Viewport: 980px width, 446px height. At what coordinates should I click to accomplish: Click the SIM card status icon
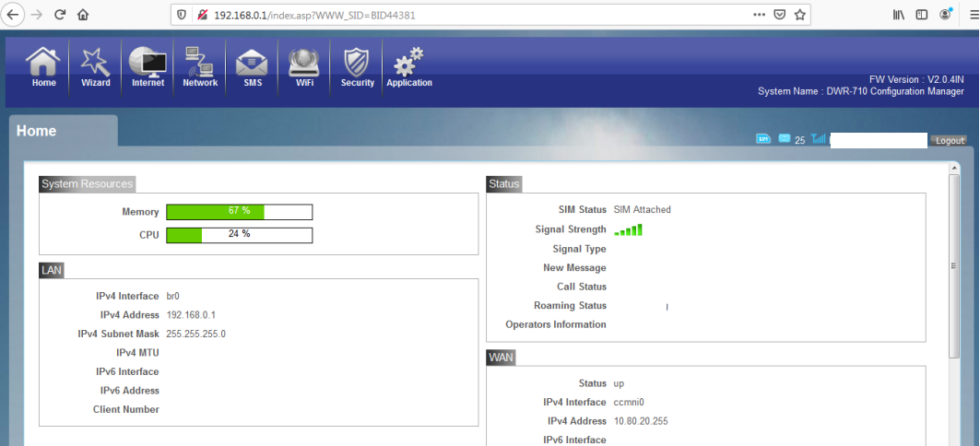[763, 138]
